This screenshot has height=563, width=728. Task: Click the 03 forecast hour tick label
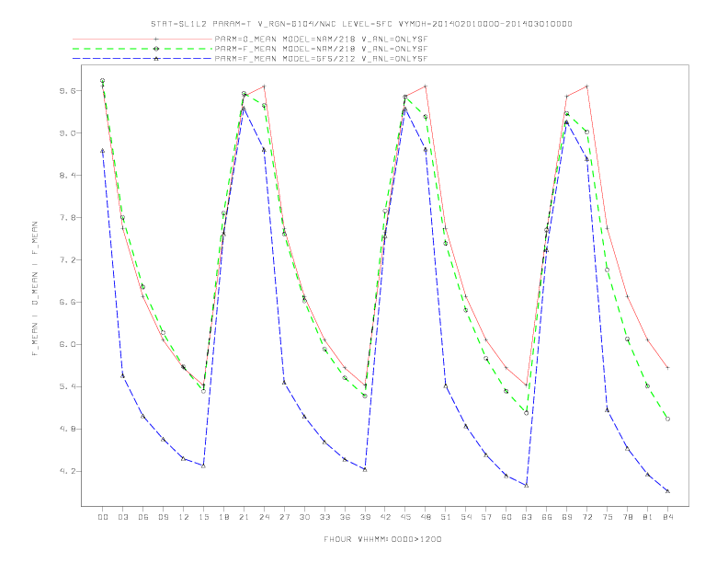click(x=122, y=517)
